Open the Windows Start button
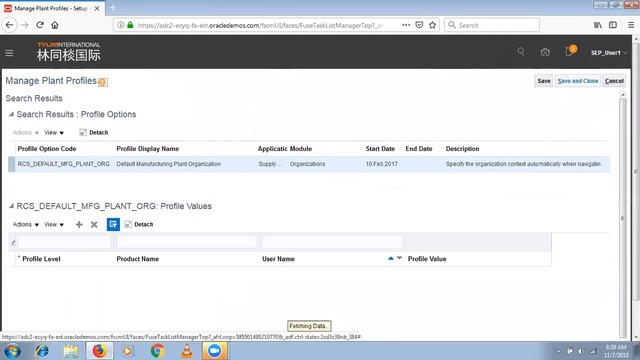Image resolution: width=640 pixels, height=360 pixels. (x=12, y=351)
